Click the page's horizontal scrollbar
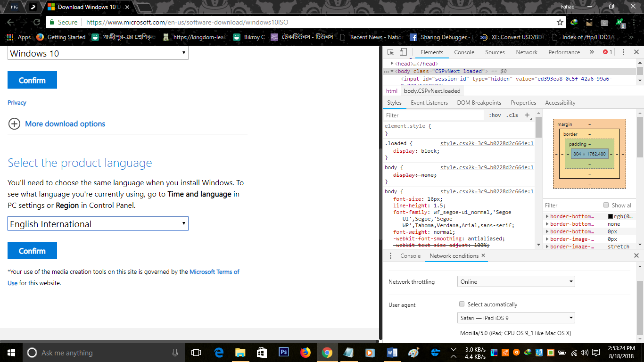 (x=190, y=341)
